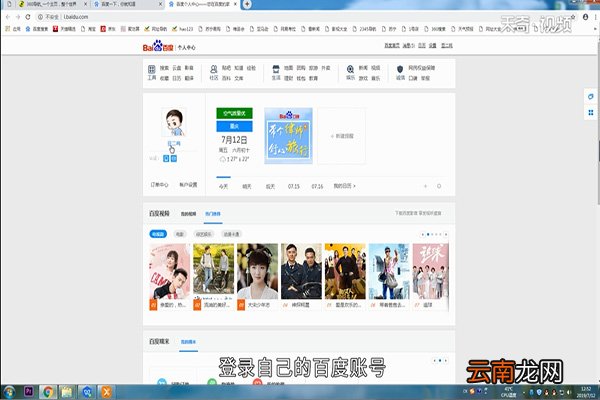The width and height of the screenshot is (600, 400).
Task: Select the 明天 calendar tab
Action: tap(247, 186)
